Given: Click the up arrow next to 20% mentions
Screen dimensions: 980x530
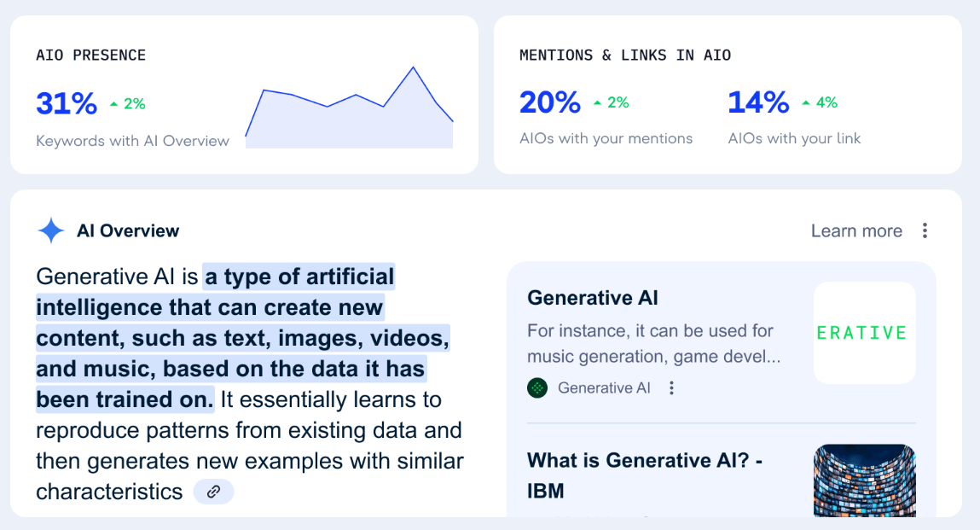Looking at the screenshot, I should pos(598,103).
